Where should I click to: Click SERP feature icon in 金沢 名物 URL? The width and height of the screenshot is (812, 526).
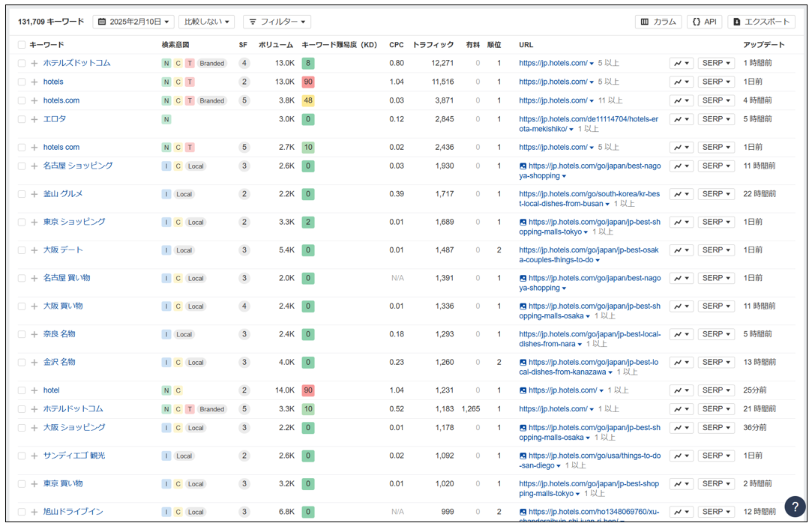(523, 363)
